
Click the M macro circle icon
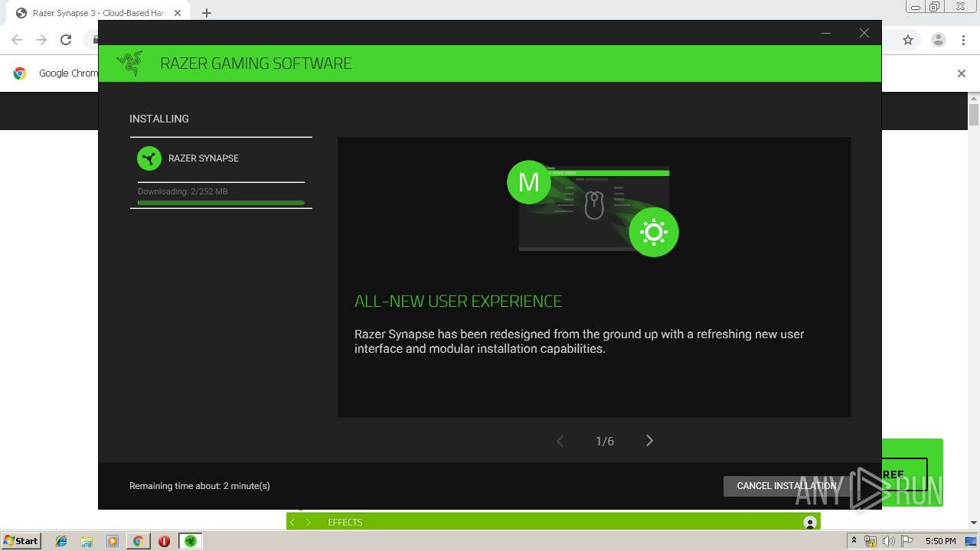pyautogui.click(x=529, y=182)
